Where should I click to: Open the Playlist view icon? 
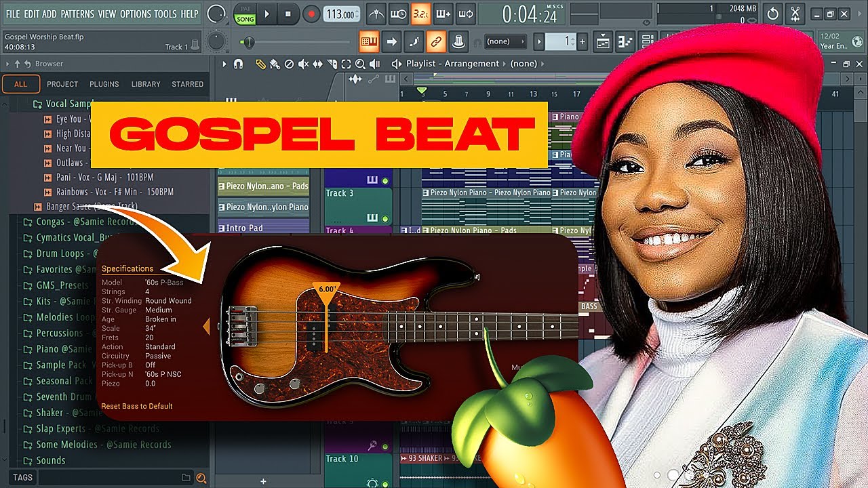603,41
